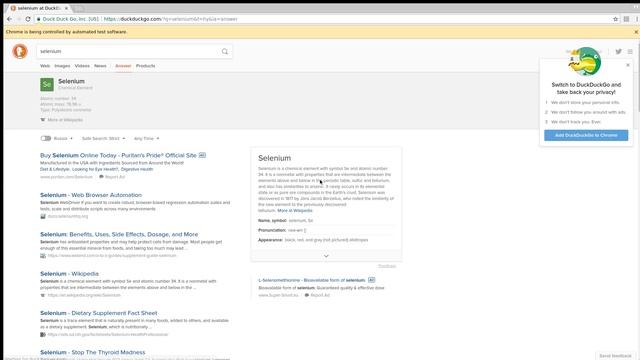Click the Name, symbol row in info box
This screenshot has width=640, height=360.
(x=326, y=220)
